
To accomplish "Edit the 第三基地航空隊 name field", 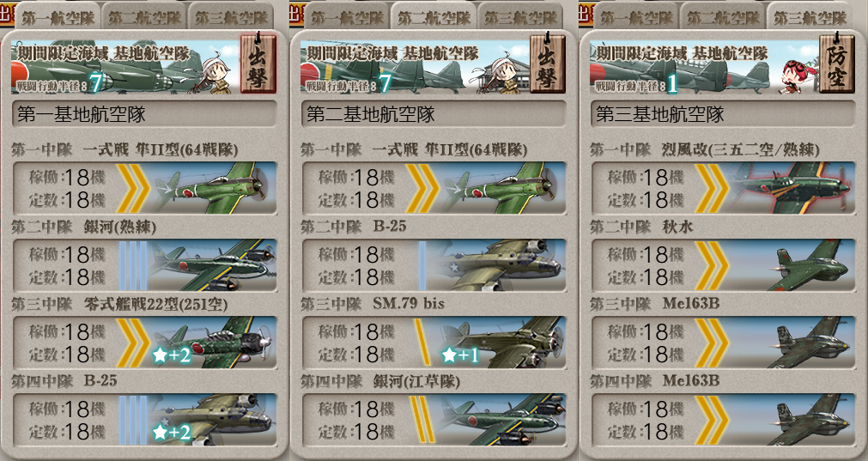I will [723, 114].
